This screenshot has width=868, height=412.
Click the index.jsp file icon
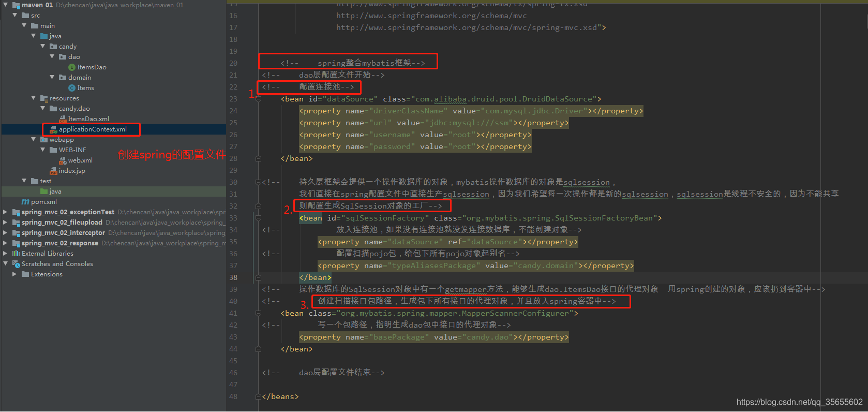53,171
